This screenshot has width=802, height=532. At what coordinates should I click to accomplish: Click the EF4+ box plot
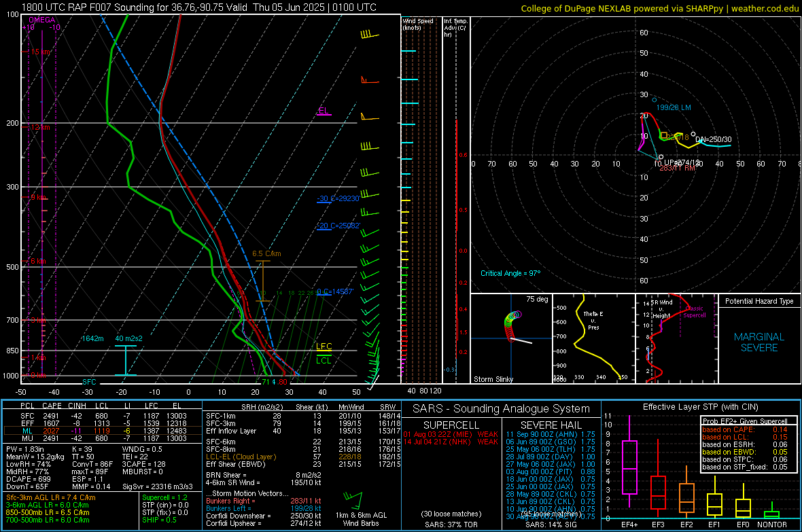[629, 462]
